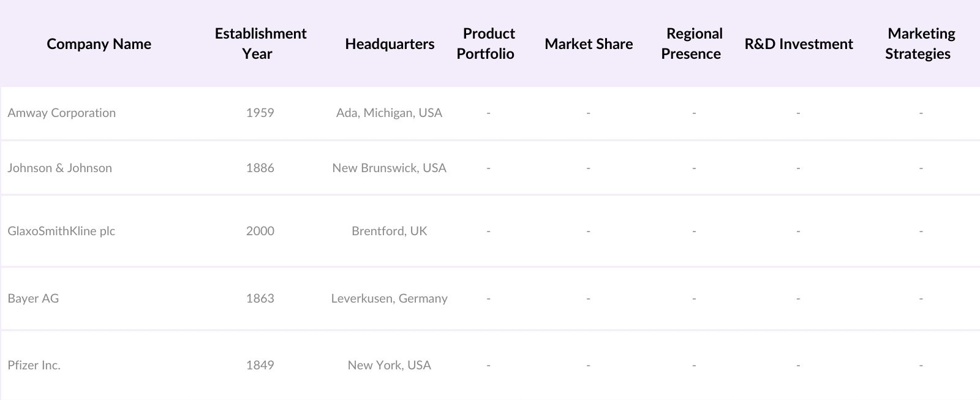Select the 1886 establishment year cell
Screen dimensions: 980x400
pos(260,168)
